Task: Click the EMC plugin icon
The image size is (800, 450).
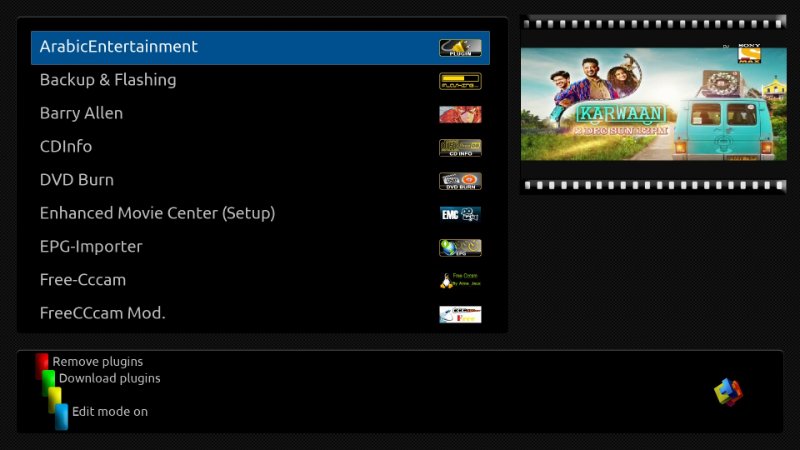Action: pyautogui.click(x=460, y=214)
